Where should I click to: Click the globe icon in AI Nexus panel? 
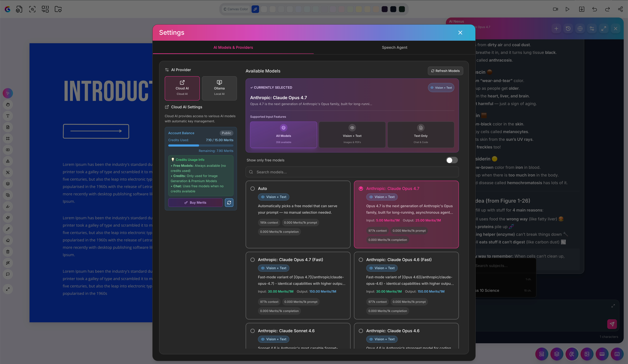pos(580,29)
